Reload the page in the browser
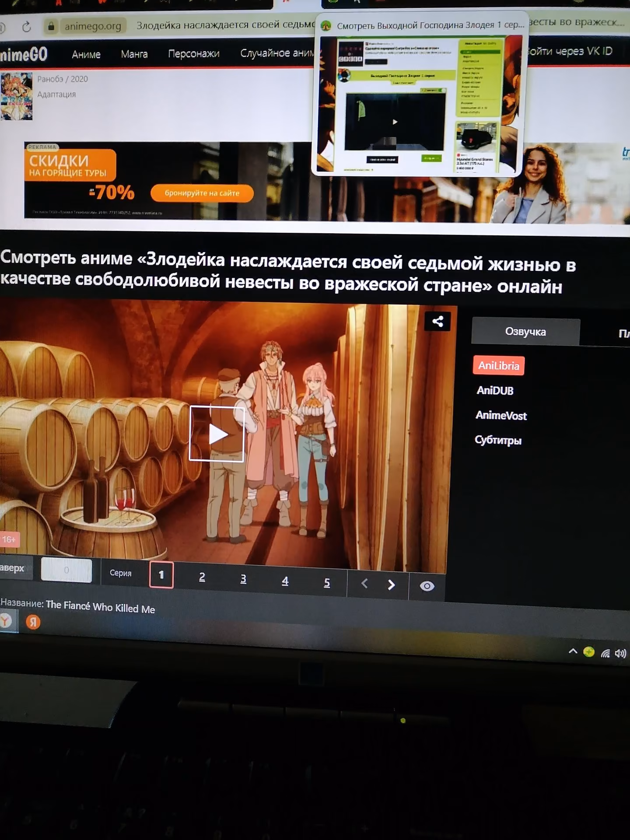 [x=27, y=27]
